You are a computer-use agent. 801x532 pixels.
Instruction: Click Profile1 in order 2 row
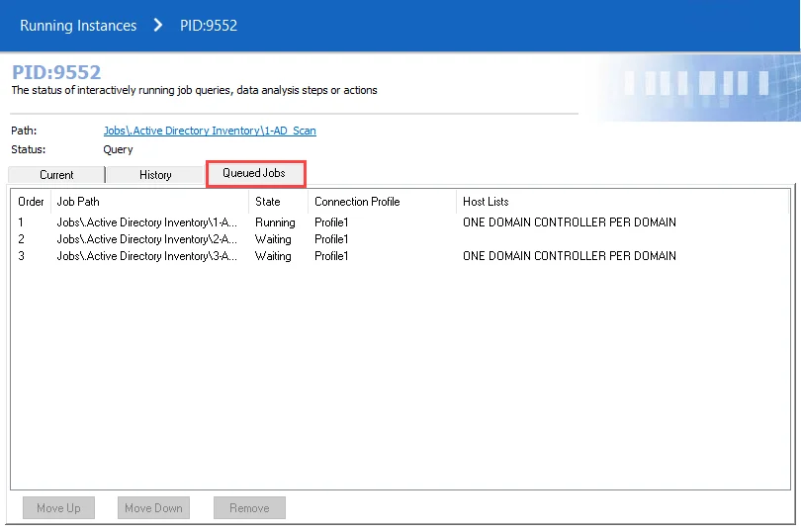tap(331, 239)
